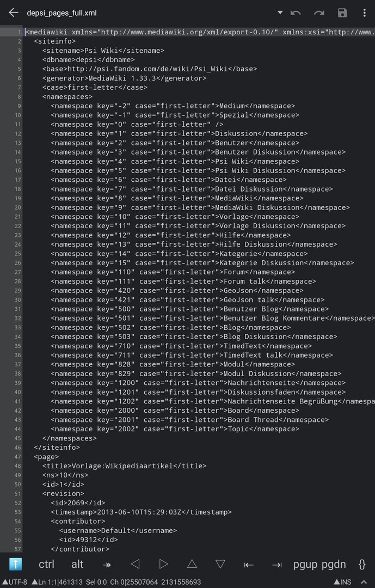Move the cursor down with the down triangle
The width and height of the screenshot is (375, 588).
(220, 564)
